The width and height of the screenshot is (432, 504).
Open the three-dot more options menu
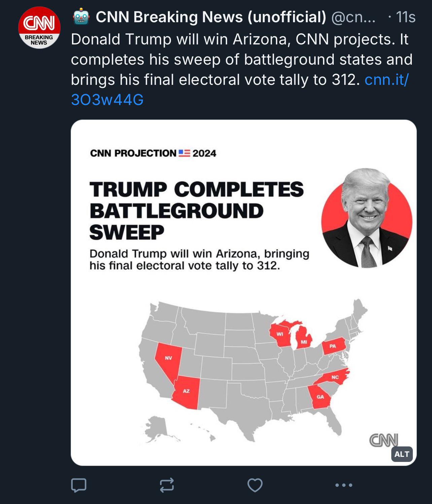click(344, 485)
